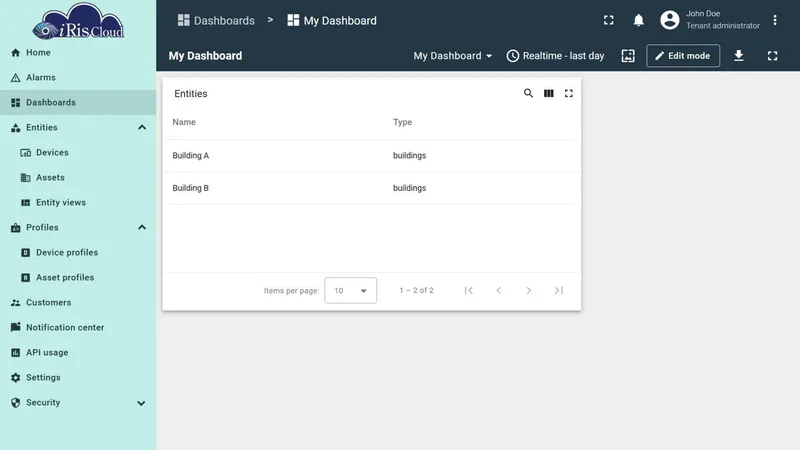Open Notification center
This screenshot has height=450, width=800.
click(x=78, y=328)
